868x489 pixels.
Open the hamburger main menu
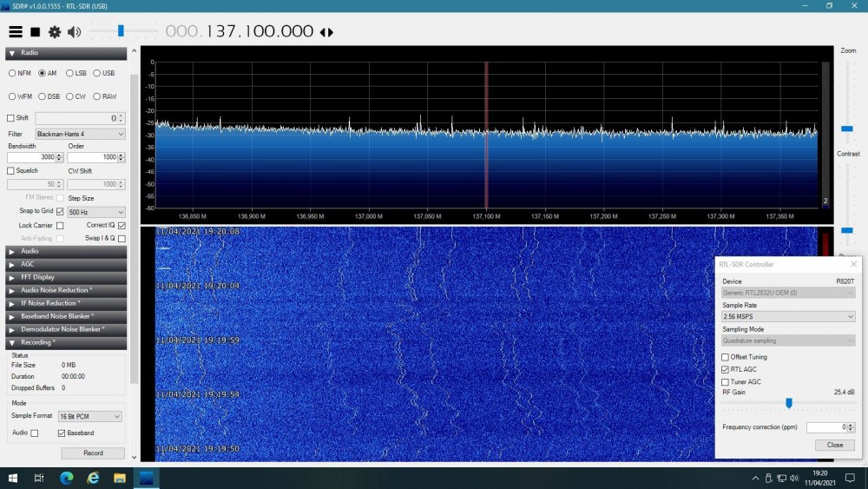coord(16,32)
